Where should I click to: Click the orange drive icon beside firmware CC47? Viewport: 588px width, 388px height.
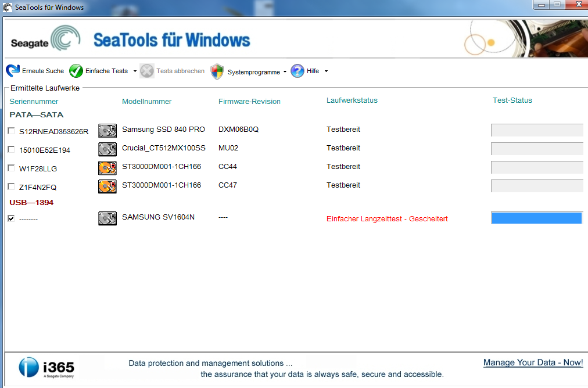point(107,186)
